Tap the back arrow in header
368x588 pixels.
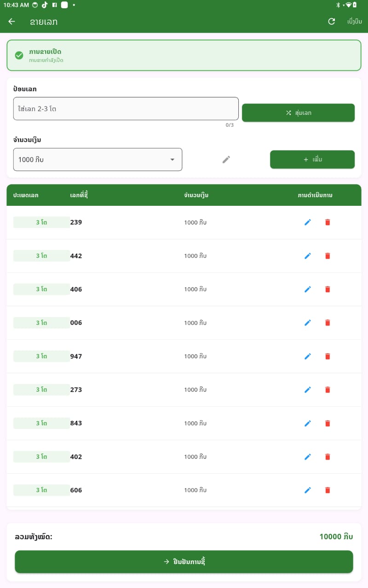coord(12,22)
